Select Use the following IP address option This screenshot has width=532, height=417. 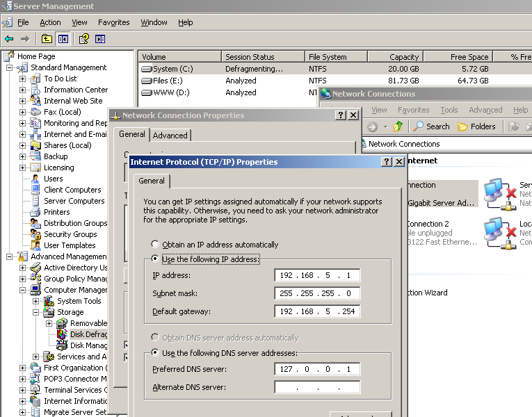click(x=155, y=259)
